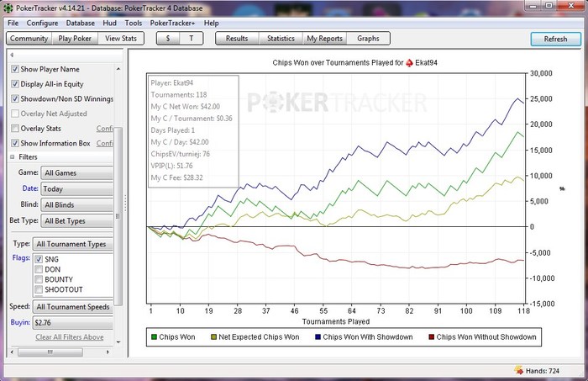Click the blue Flags filter label
This screenshot has width=588, height=381.
pyautogui.click(x=21, y=258)
